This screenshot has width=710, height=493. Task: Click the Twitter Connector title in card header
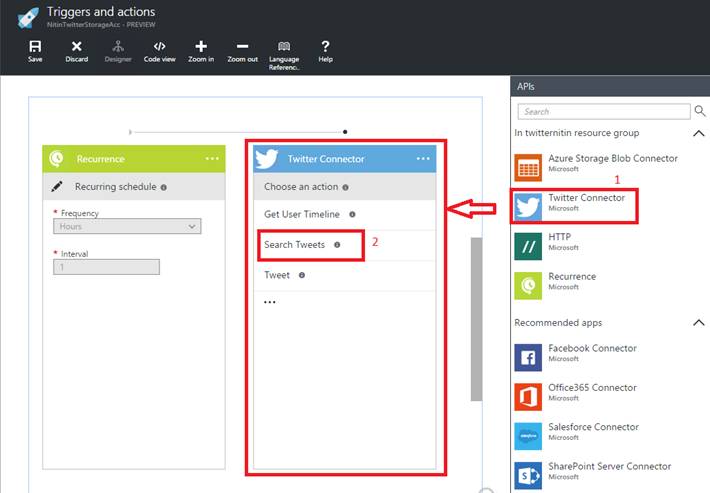tap(326, 159)
